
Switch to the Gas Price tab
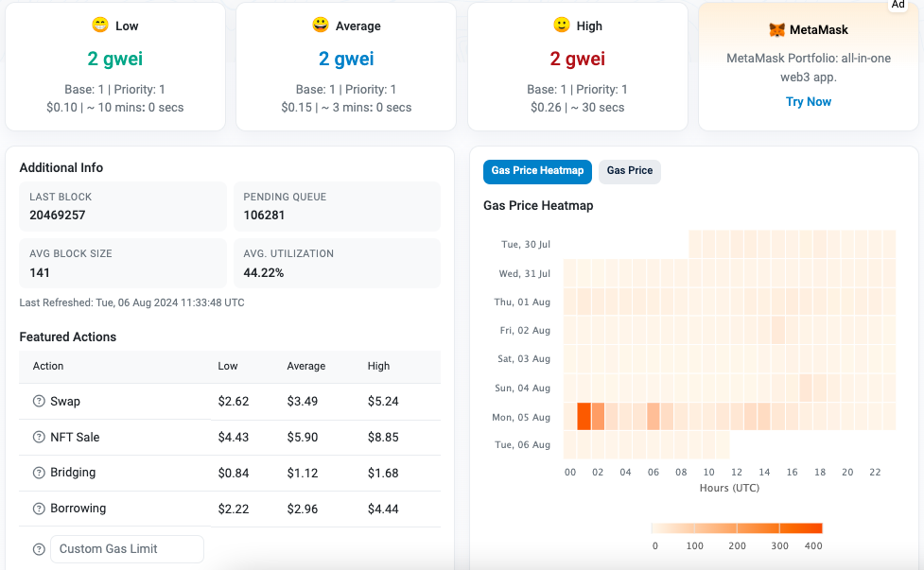630,171
